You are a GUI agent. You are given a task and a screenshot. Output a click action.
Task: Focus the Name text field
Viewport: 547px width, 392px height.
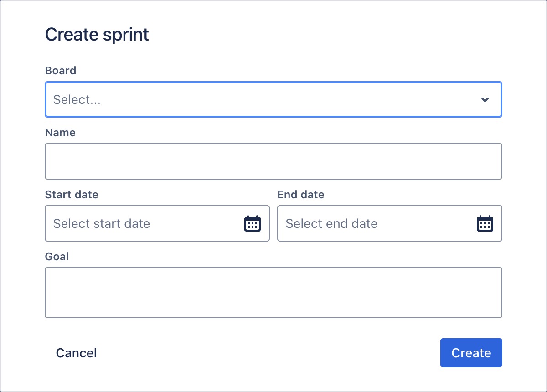click(273, 161)
